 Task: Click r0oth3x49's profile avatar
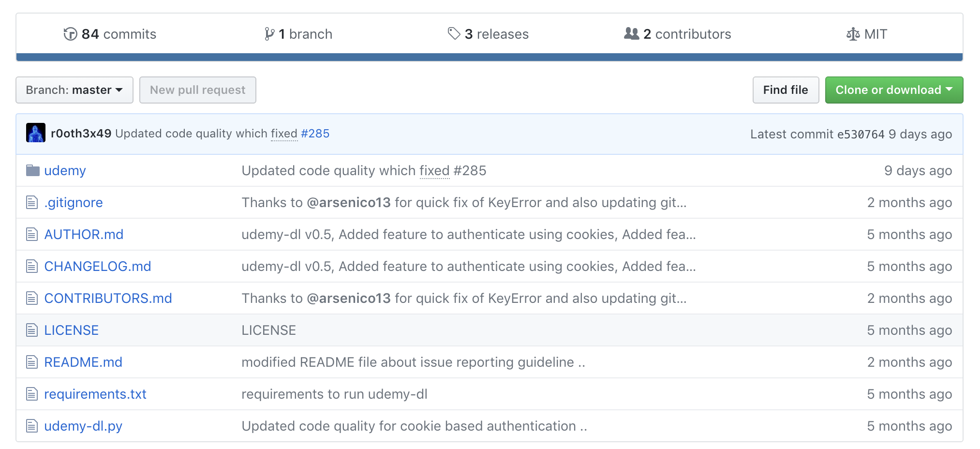pos(36,133)
